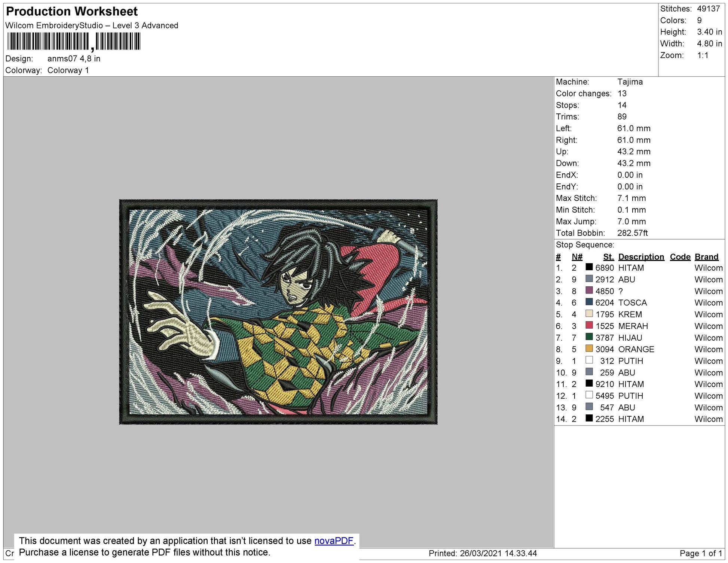Click the novaPDF hyperlink
The height and width of the screenshot is (563, 728).
[x=334, y=541]
